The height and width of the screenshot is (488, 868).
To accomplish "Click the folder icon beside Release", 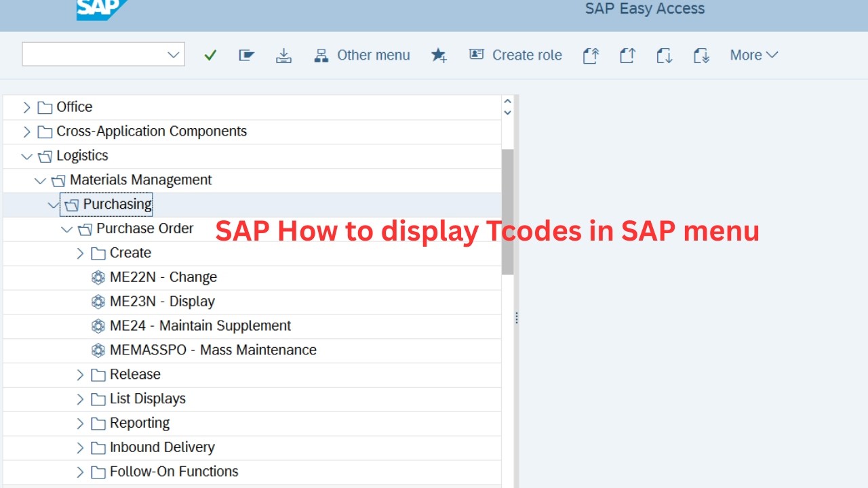I will coord(98,375).
